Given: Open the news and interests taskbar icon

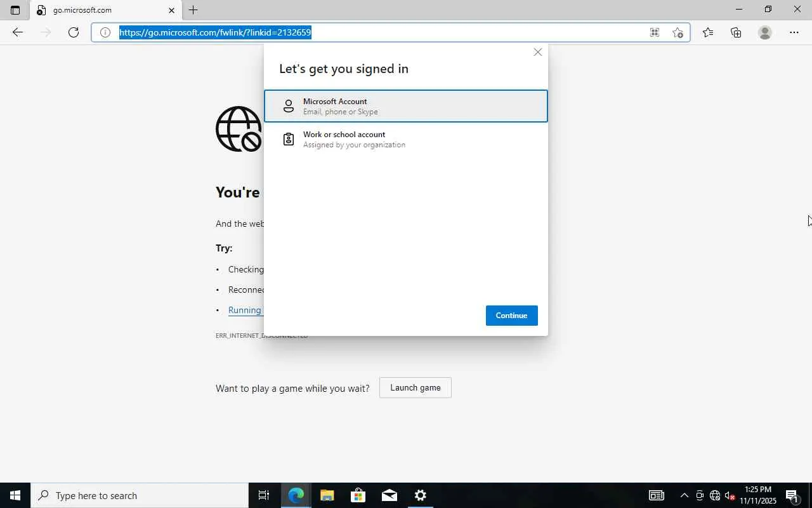Looking at the screenshot, I should pos(656,495).
